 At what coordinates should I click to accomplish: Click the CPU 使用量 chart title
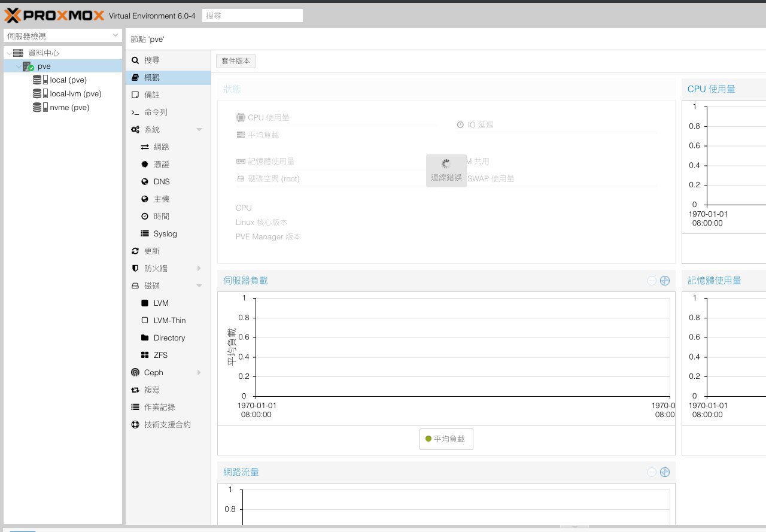pos(712,89)
